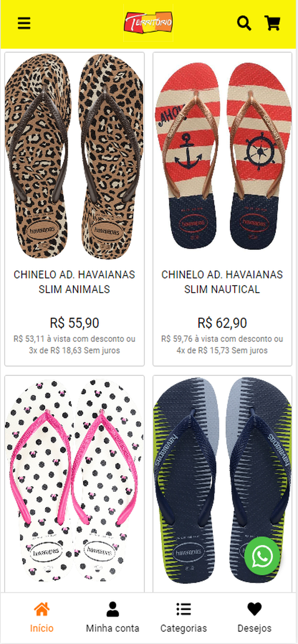This screenshot has width=298, height=644.
Task: Click the Território store logo
Action: click(x=148, y=22)
